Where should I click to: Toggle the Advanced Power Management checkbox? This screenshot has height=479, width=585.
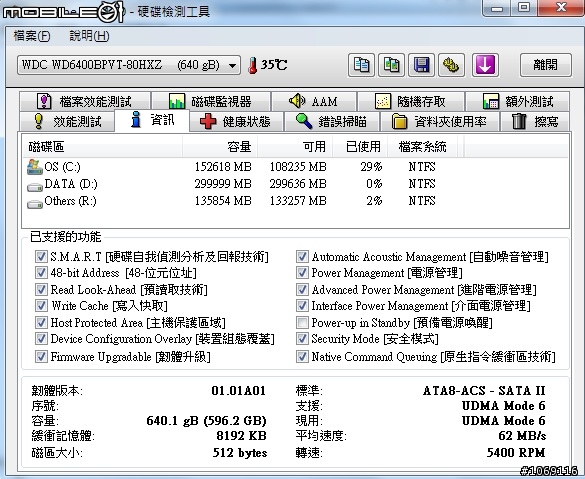[x=302, y=289]
